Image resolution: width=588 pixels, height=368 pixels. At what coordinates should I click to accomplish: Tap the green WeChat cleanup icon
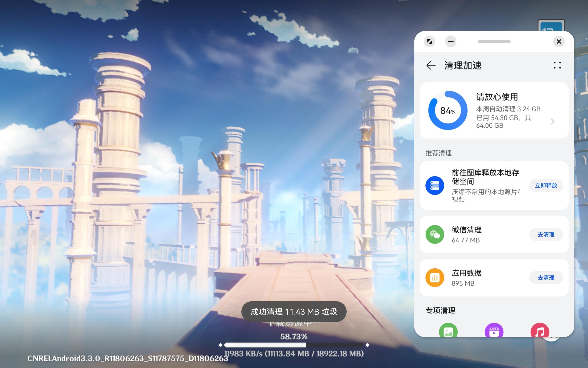(435, 234)
